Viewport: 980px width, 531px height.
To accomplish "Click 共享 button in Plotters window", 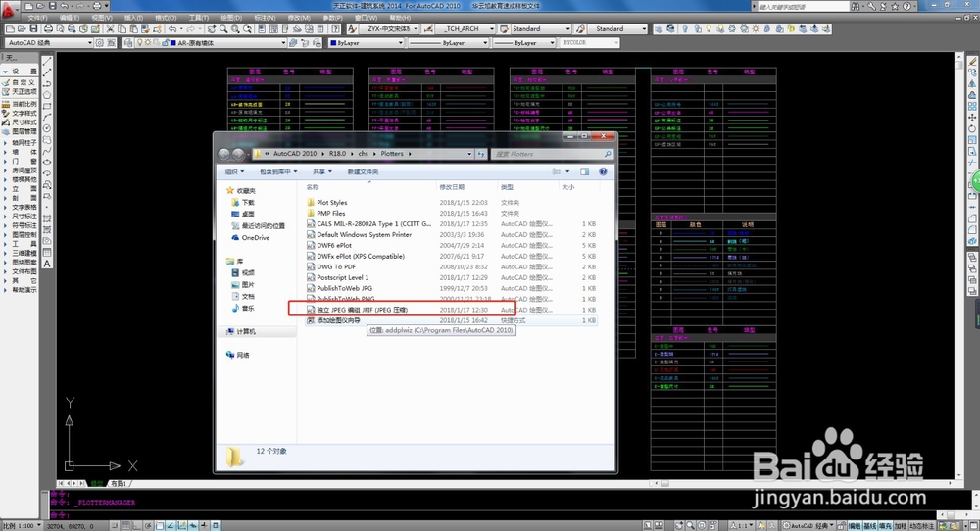I will [x=321, y=171].
